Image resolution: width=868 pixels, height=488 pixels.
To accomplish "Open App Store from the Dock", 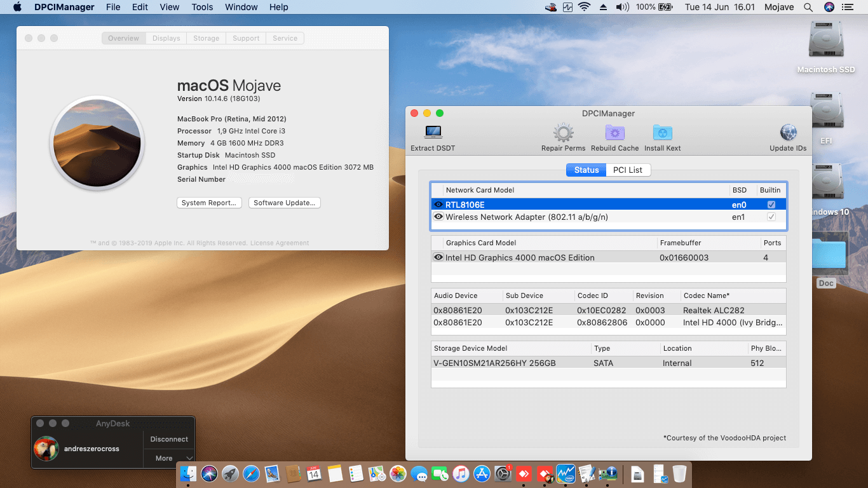I will [x=482, y=473].
